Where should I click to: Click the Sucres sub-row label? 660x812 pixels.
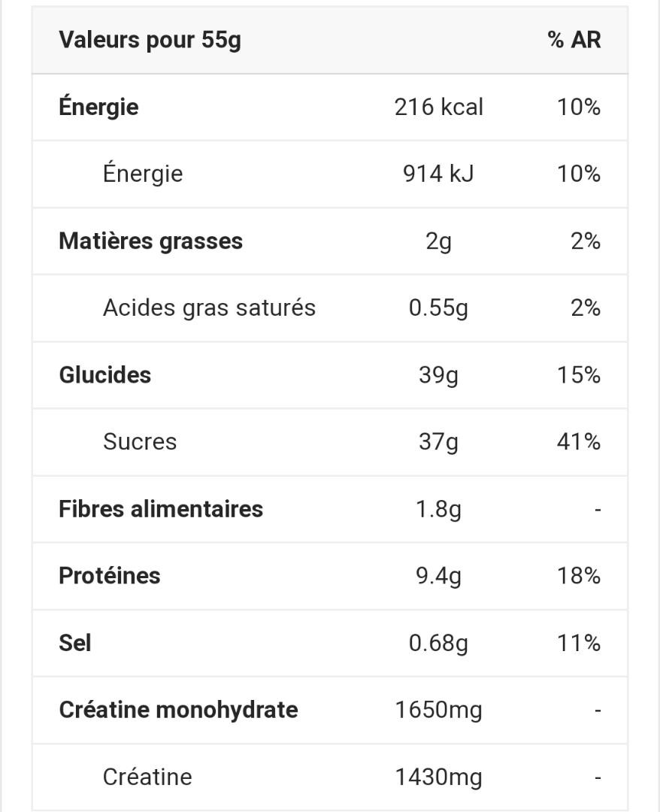coord(140,442)
